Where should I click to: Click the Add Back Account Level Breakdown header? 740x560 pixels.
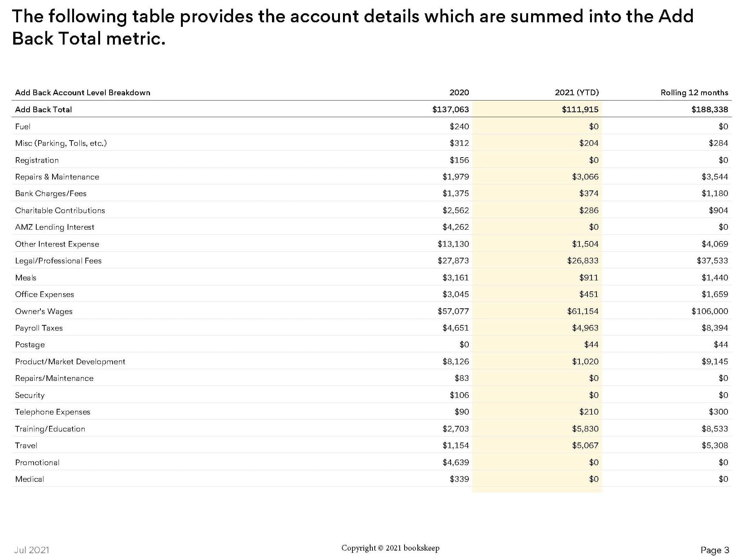83,93
